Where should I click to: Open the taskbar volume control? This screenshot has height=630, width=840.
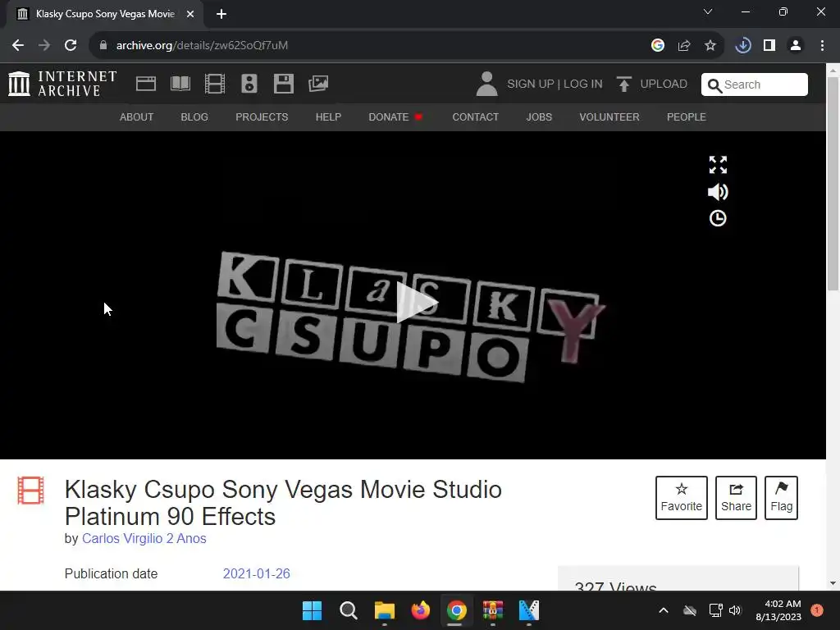pos(735,610)
